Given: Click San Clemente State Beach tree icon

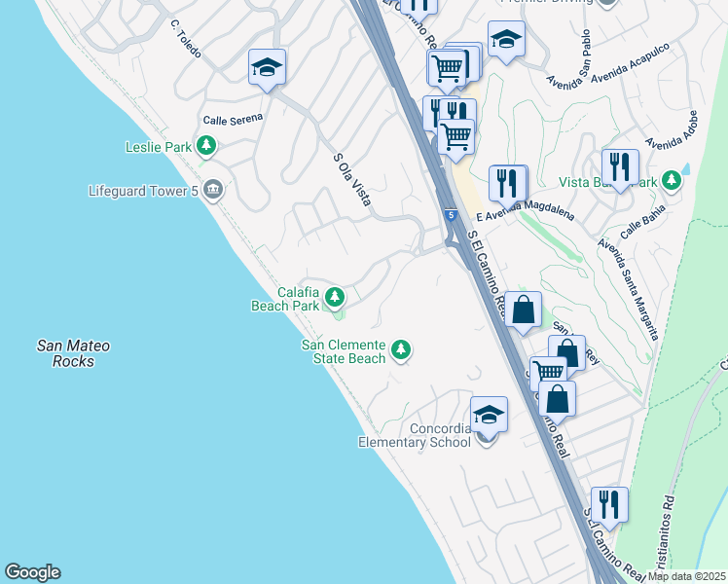Looking at the screenshot, I should (401, 350).
